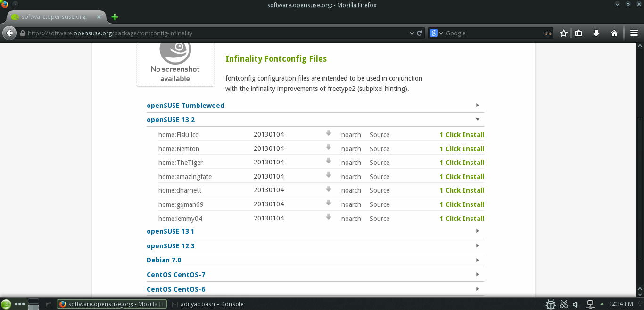The height and width of the screenshot is (310, 644).
Task: Click the padlock site identity icon
Action: click(22, 33)
